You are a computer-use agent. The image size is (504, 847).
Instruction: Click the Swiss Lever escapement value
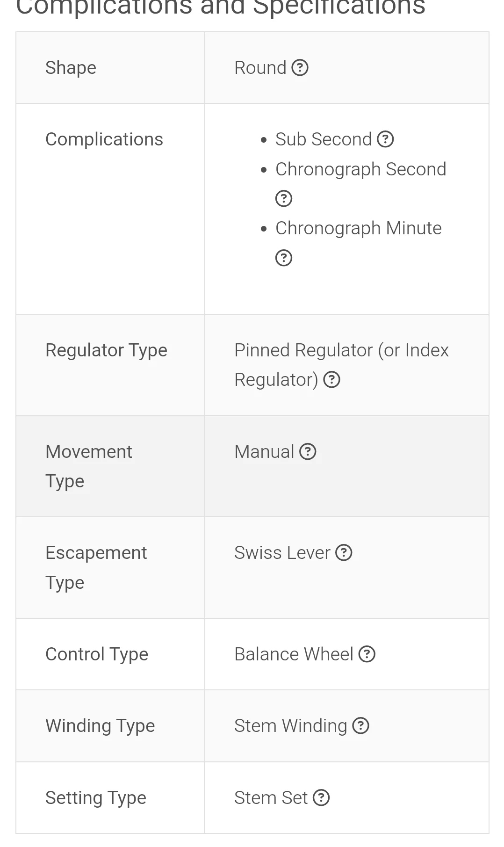tap(282, 553)
